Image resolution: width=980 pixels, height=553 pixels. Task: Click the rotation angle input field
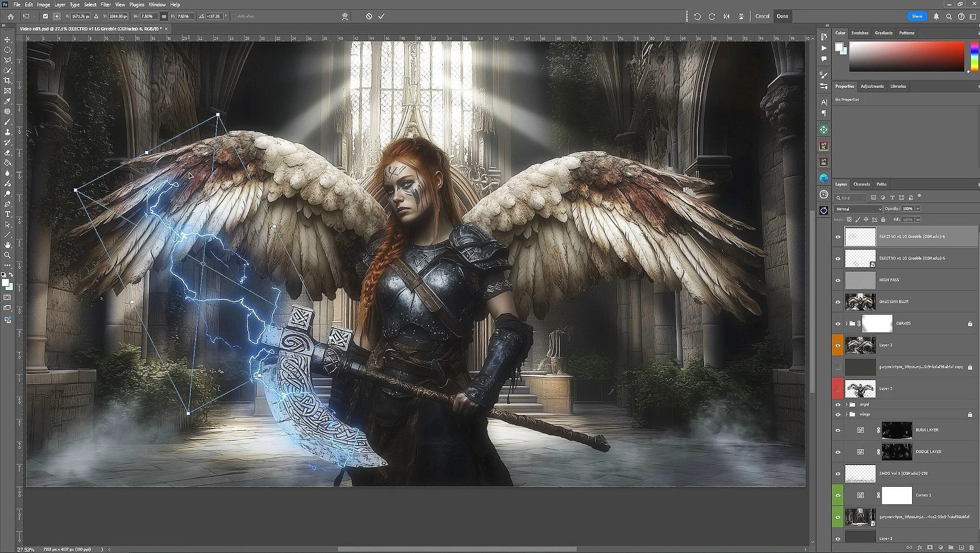click(x=214, y=16)
